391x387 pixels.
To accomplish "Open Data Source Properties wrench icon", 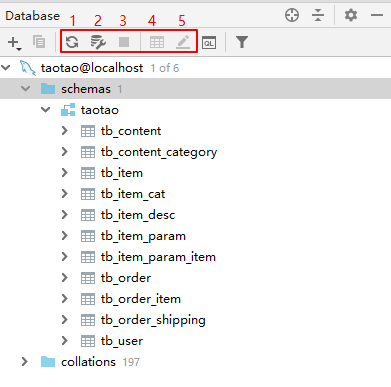I will (98, 42).
